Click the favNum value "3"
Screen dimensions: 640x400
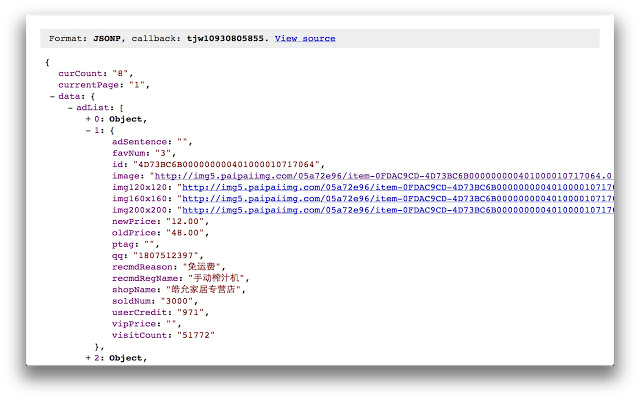point(163,153)
